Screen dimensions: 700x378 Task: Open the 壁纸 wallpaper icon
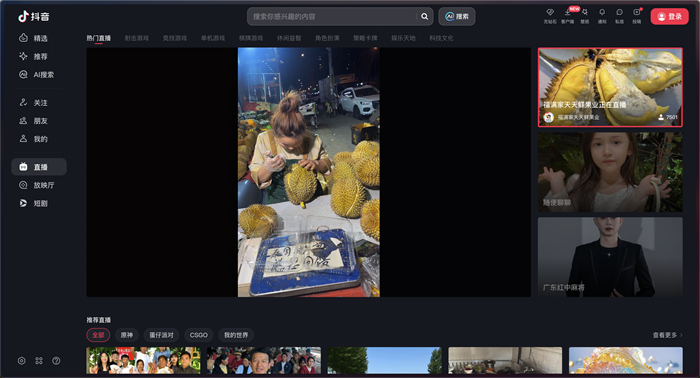point(585,16)
